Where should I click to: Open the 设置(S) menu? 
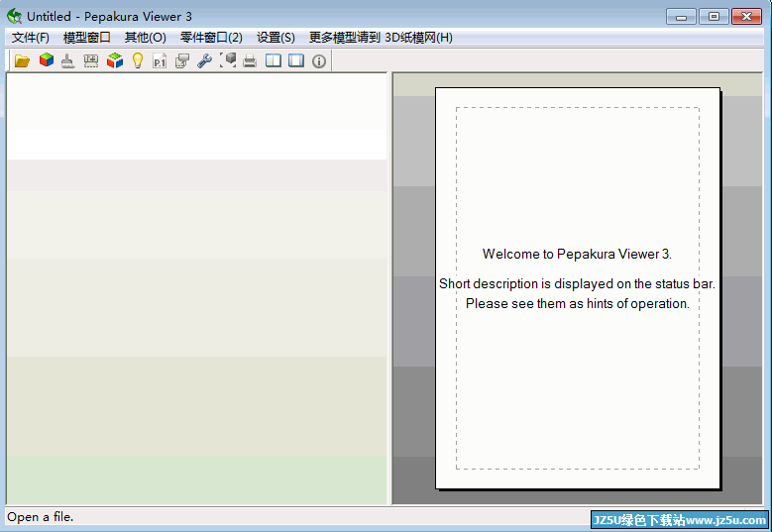[x=276, y=38]
